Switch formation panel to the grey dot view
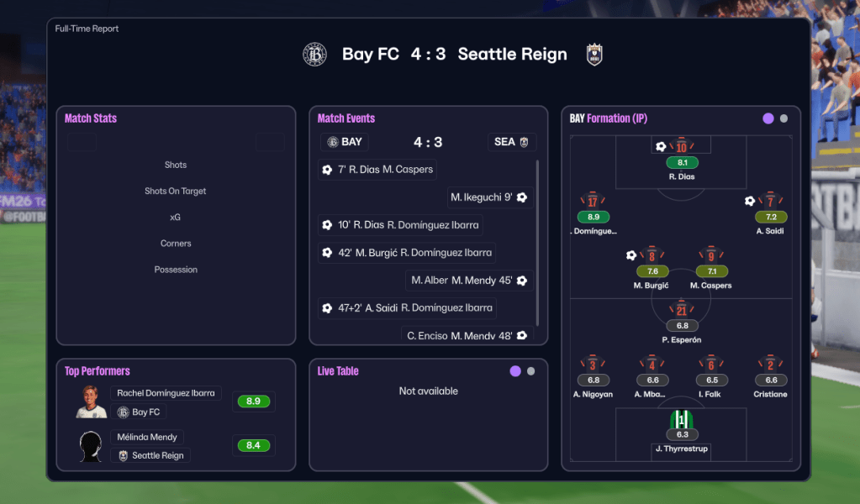 click(x=784, y=118)
